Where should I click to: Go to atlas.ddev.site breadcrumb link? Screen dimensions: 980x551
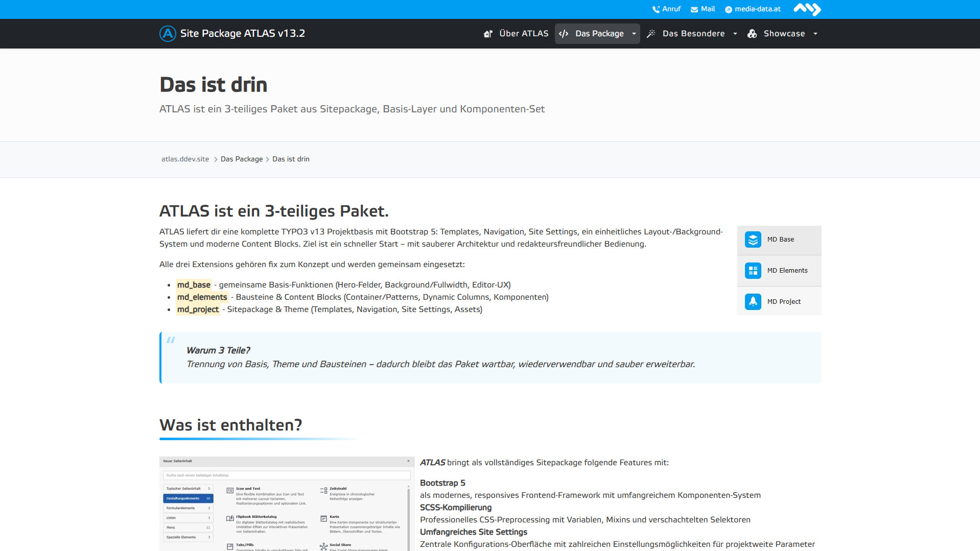coord(185,159)
